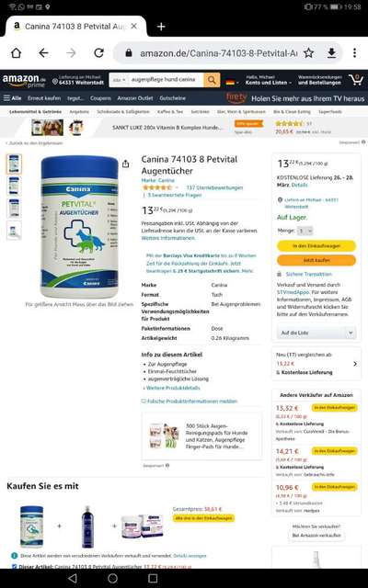Screen dimensions: 368x588
Task: Open Chrome three-dot menu
Action: (x=354, y=53)
